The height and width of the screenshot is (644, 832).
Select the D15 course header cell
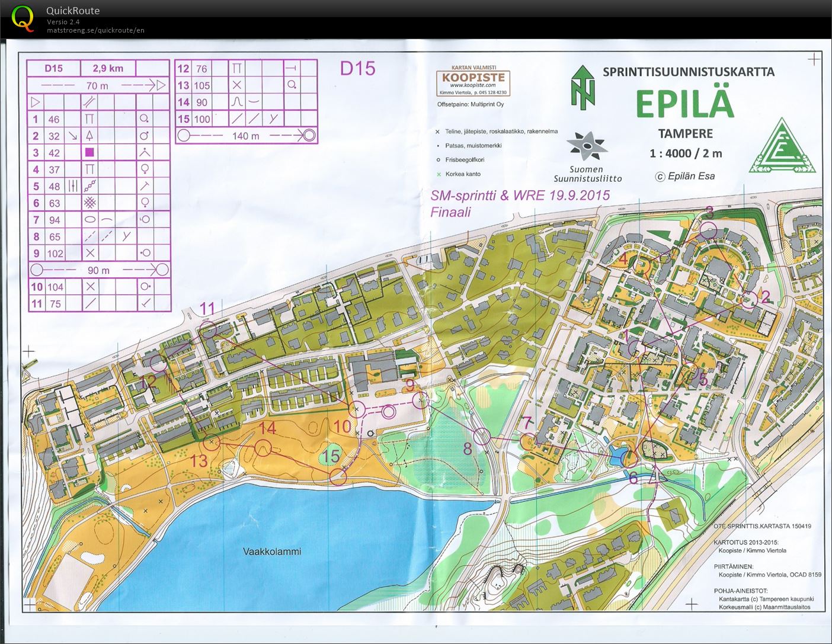[52, 68]
